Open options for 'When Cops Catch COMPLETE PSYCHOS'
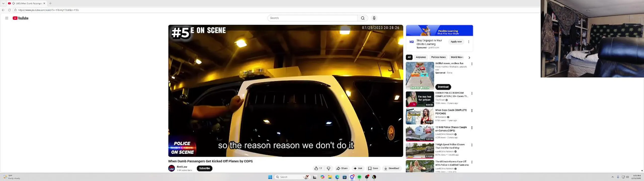Viewport: 644px width, 181px height. (472, 111)
